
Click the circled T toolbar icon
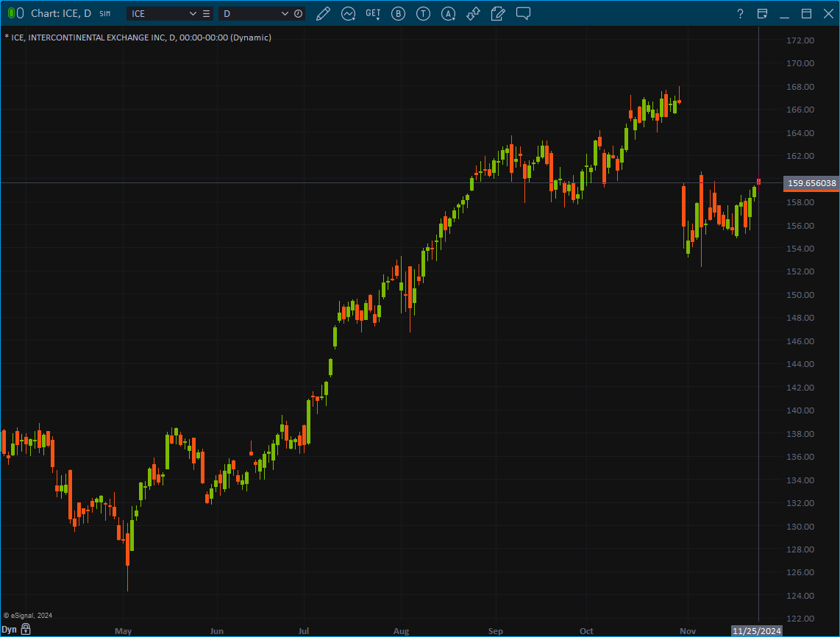[423, 14]
